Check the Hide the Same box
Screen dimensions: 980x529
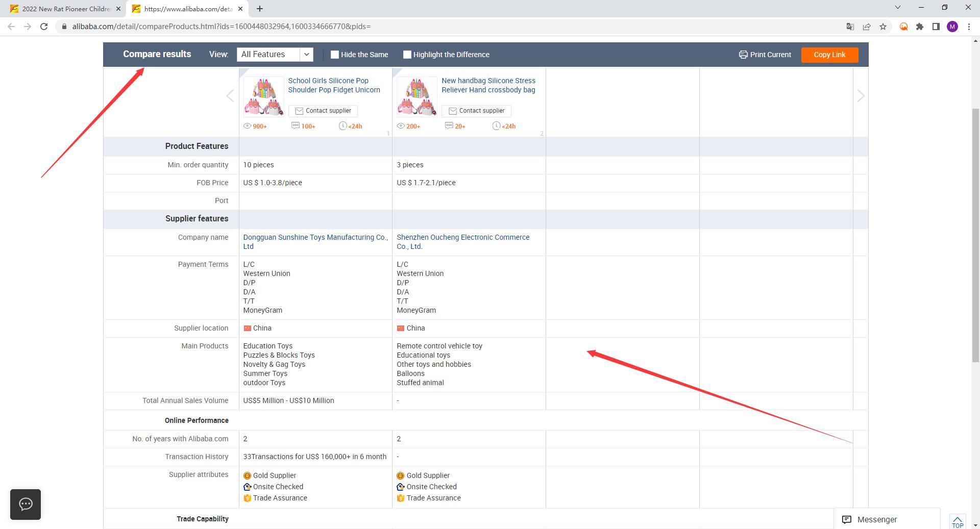tap(335, 55)
